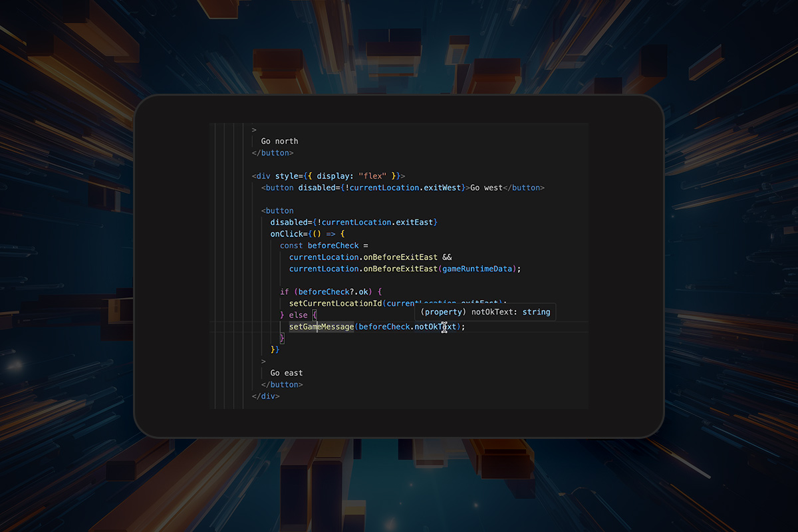Click the 'display' key in the style object
Screen dimensions: 798x532
pos(334,176)
